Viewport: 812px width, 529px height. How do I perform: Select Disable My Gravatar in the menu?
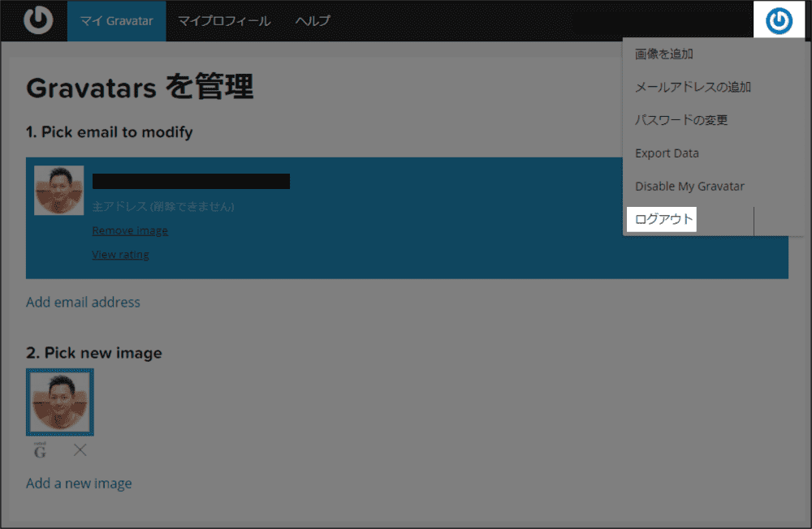(x=689, y=187)
